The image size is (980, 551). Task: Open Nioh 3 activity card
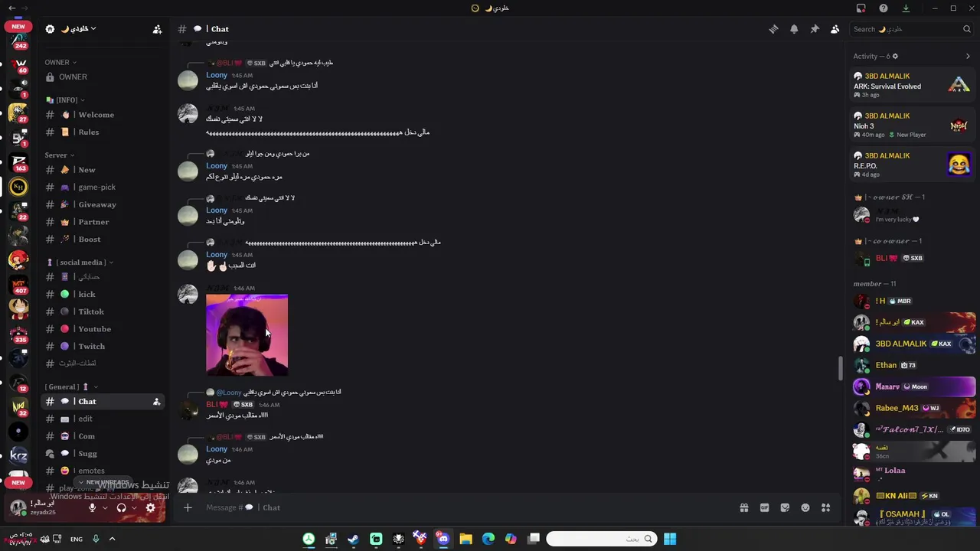[913, 126]
